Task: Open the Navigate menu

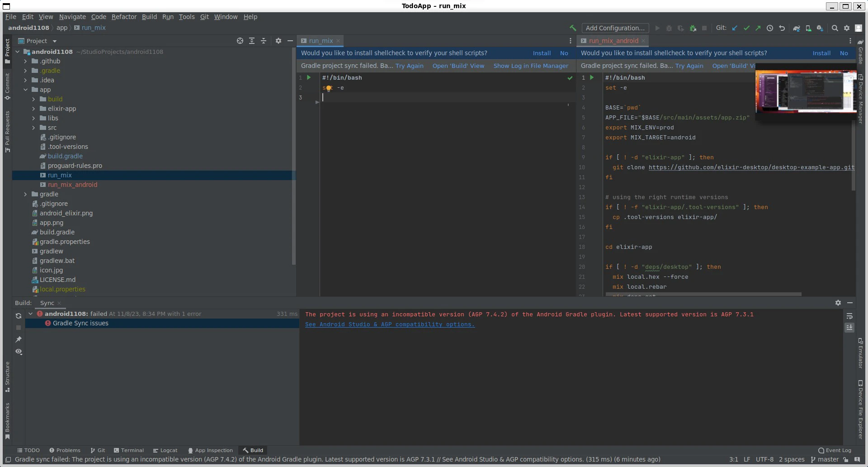Action: tap(72, 17)
